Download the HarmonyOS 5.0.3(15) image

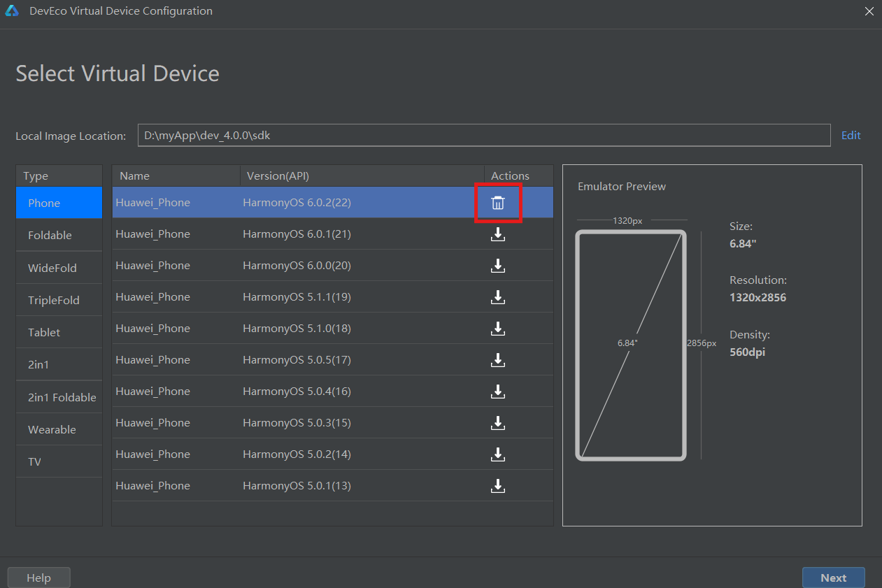(x=498, y=423)
